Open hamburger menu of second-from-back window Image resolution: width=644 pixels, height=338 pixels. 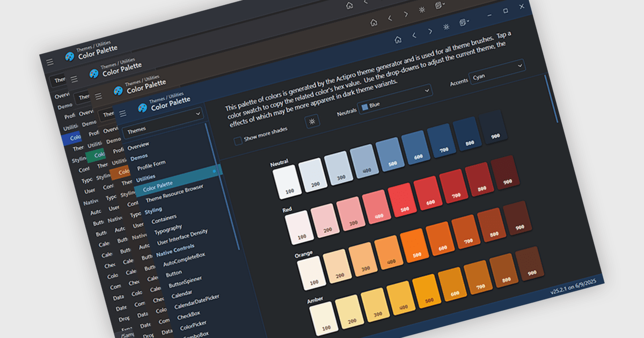click(74, 79)
